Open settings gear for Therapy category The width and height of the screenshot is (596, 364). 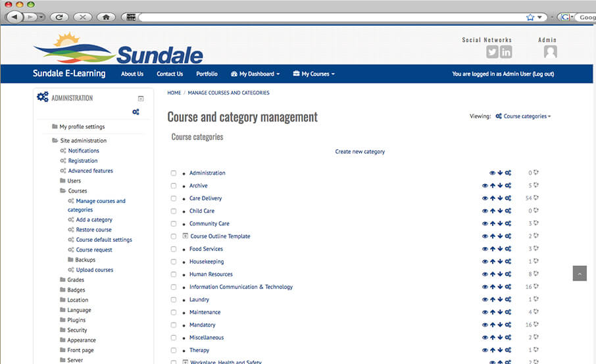tap(509, 350)
